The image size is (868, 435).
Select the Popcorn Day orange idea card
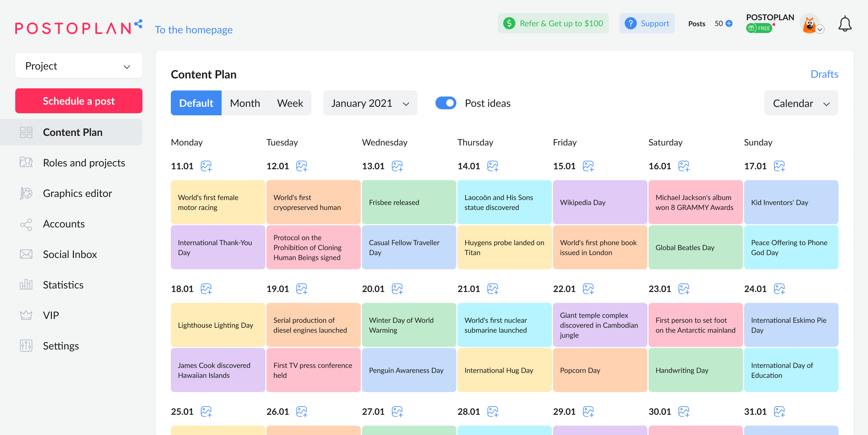[x=600, y=370]
